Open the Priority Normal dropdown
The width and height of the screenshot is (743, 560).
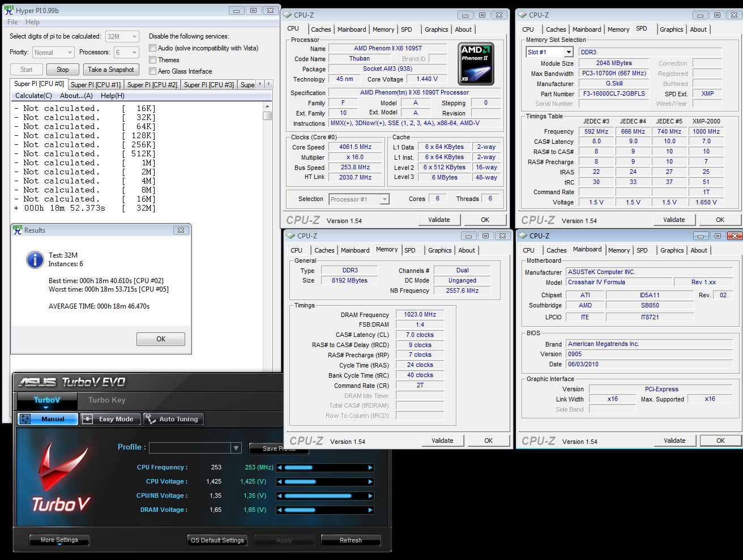click(x=53, y=53)
